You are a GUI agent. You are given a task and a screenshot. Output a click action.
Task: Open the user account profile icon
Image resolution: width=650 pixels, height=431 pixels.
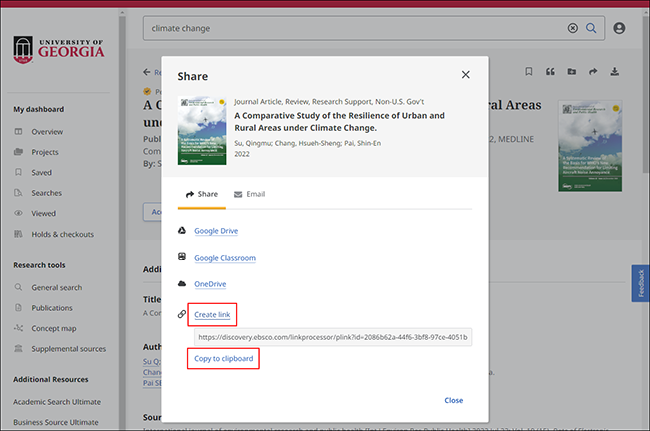click(x=619, y=28)
